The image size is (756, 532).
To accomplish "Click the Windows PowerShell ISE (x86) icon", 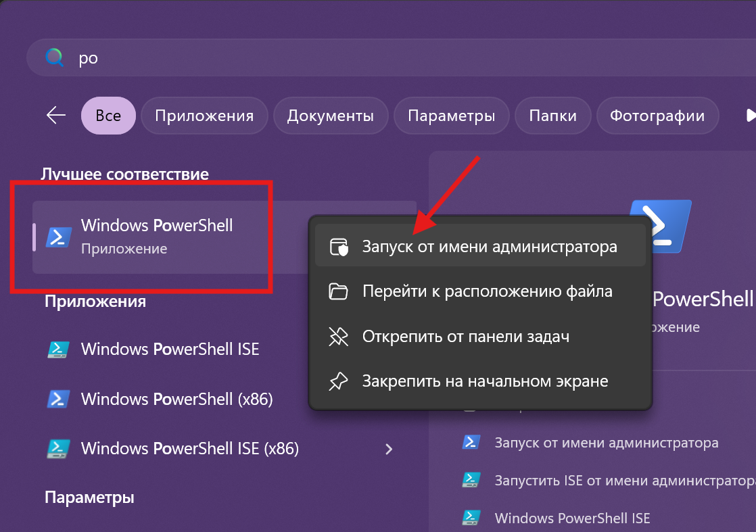I will point(58,448).
